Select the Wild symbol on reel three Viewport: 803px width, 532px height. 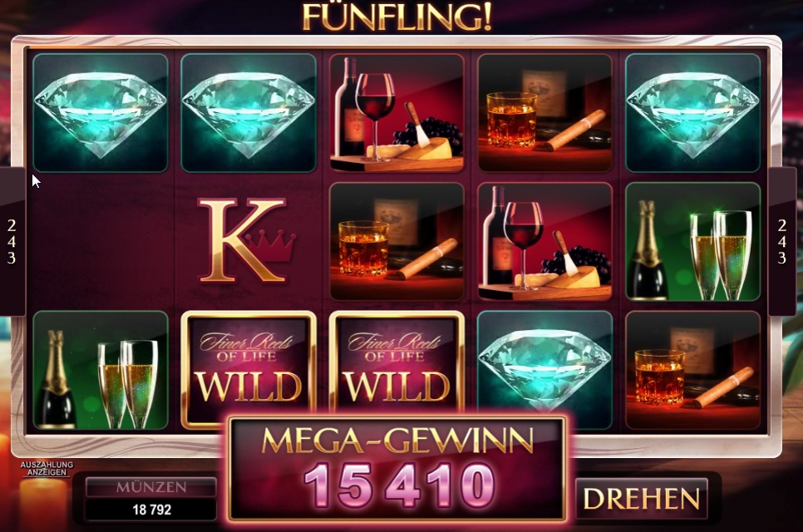pyautogui.click(x=397, y=363)
